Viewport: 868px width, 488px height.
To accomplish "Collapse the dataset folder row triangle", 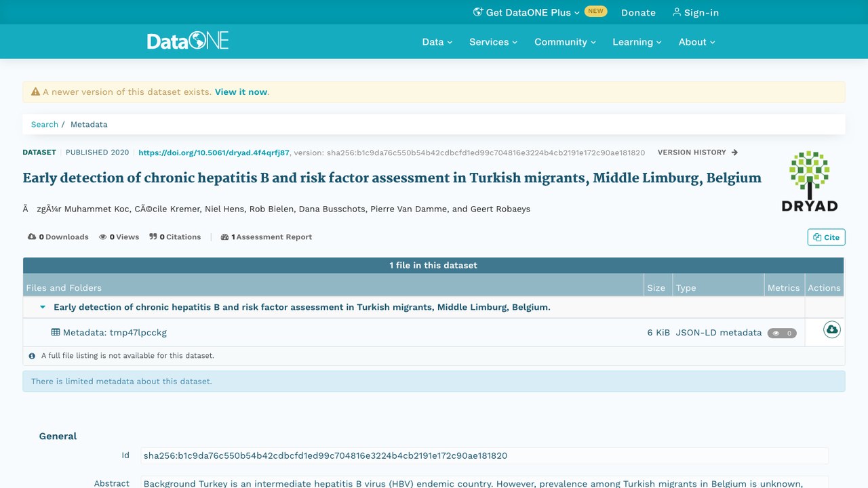I will pyautogui.click(x=43, y=307).
